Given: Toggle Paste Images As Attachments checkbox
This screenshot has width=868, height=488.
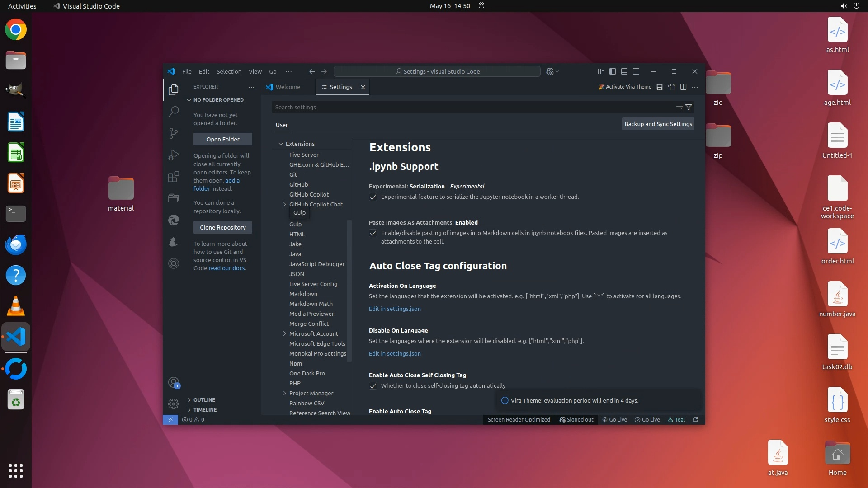Looking at the screenshot, I should (373, 233).
